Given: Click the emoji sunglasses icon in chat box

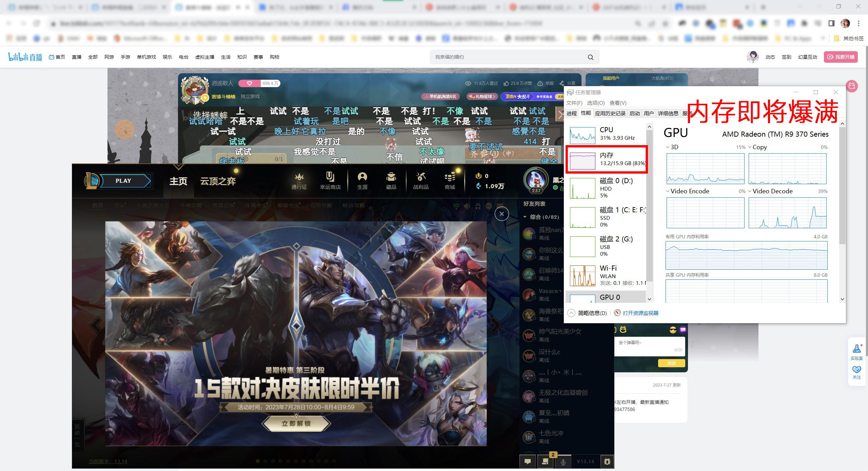Looking at the screenshot, I should click(673, 330).
